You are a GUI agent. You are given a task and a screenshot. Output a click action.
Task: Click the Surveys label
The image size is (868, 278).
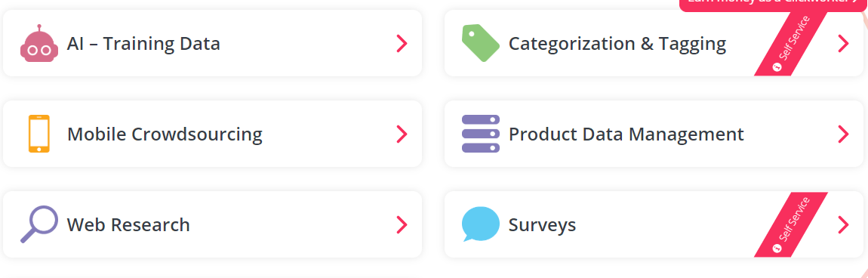coord(542,225)
